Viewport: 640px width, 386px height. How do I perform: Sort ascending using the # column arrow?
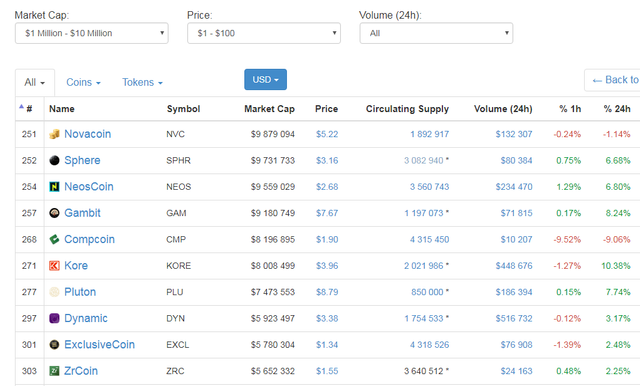tap(22, 107)
